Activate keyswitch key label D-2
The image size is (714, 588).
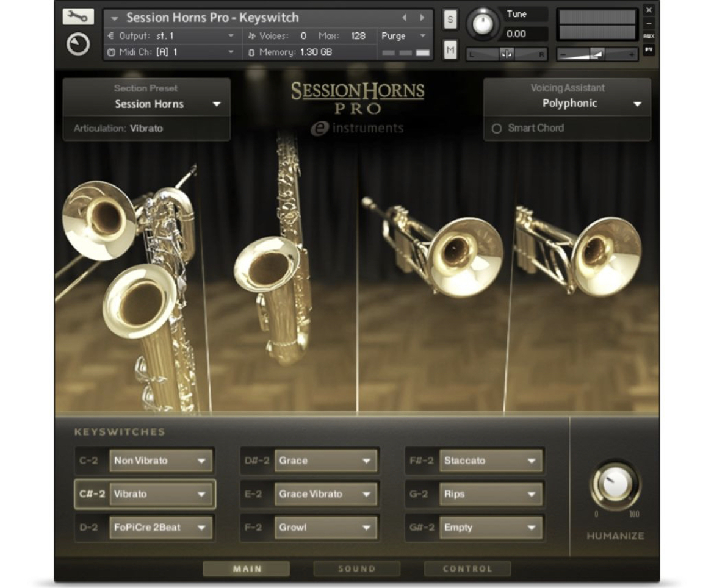point(89,528)
